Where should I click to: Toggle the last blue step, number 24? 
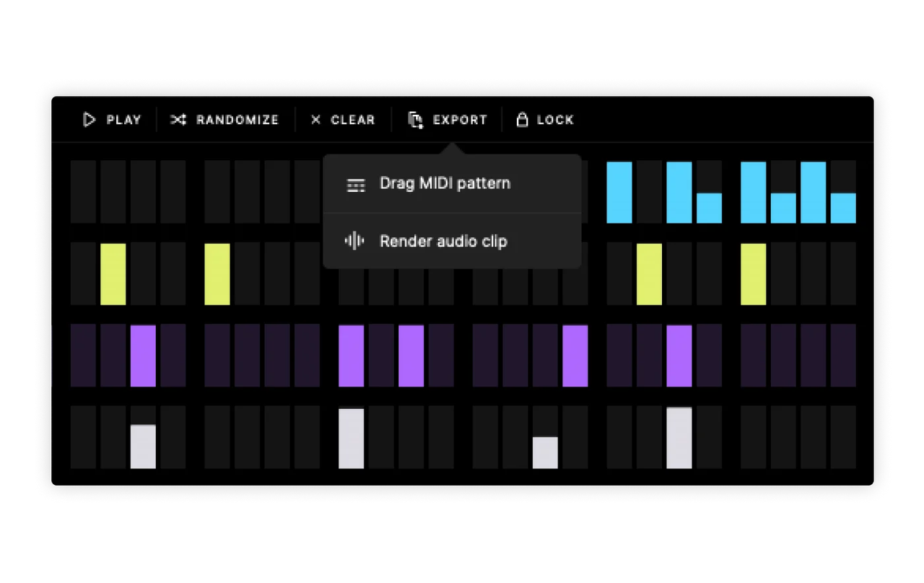tap(843, 208)
